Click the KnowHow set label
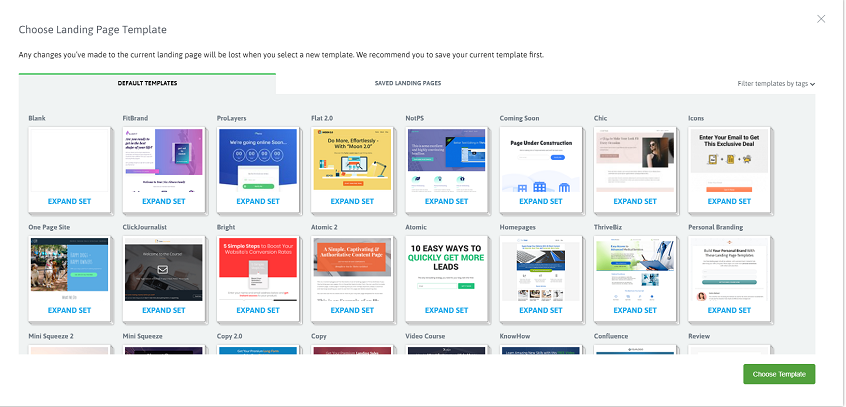The height and width of the screenshot is (407, 846). click(x=514, y=336)
